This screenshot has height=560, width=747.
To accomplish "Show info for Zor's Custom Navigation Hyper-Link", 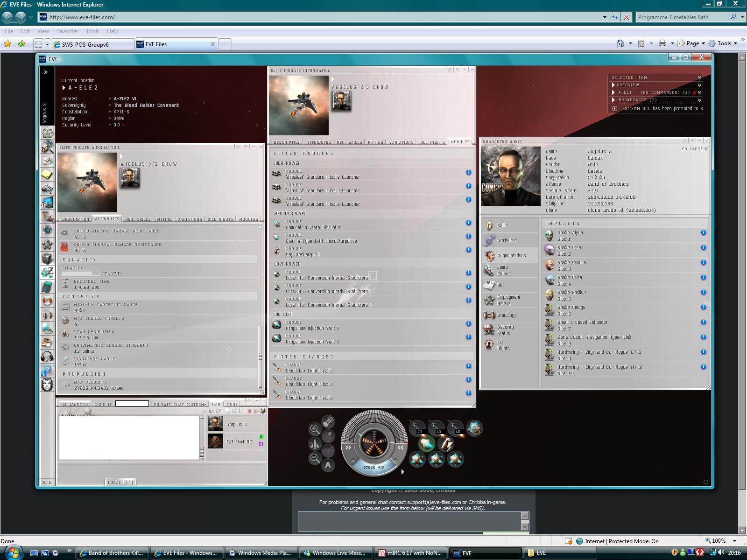I will coord(703,337).
